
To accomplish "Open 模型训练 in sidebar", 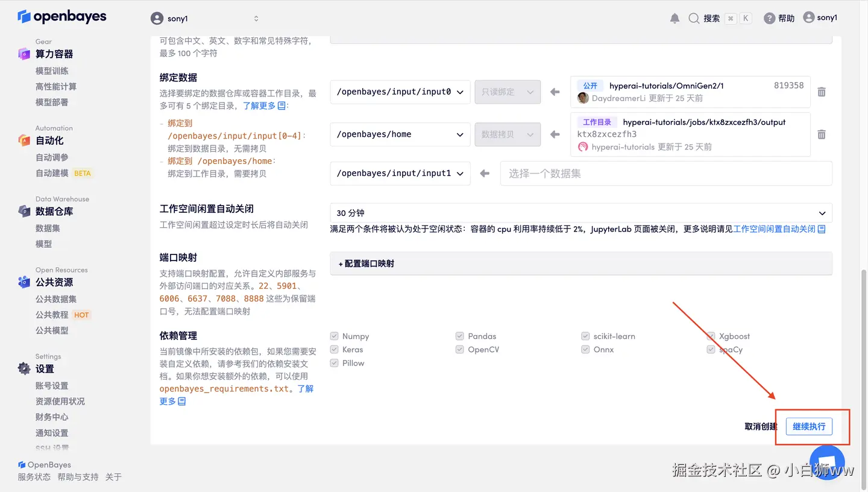I will [52, 71].
